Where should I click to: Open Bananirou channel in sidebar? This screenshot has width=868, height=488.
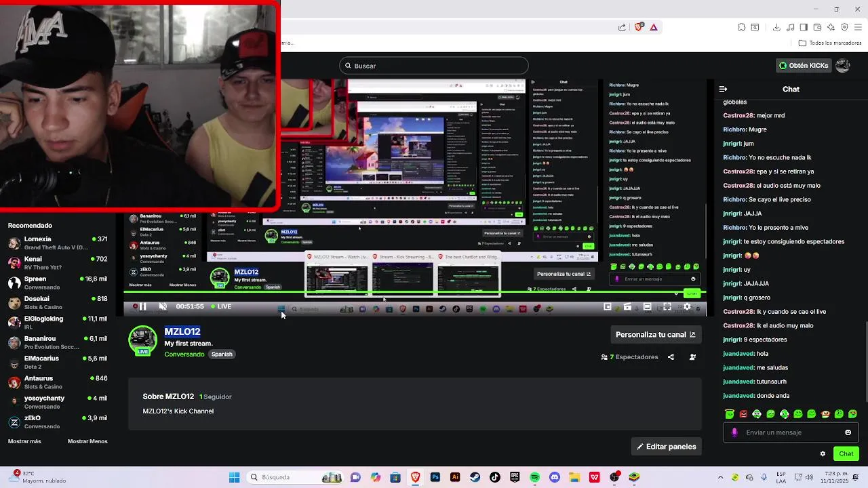click(x=58, y=342)
